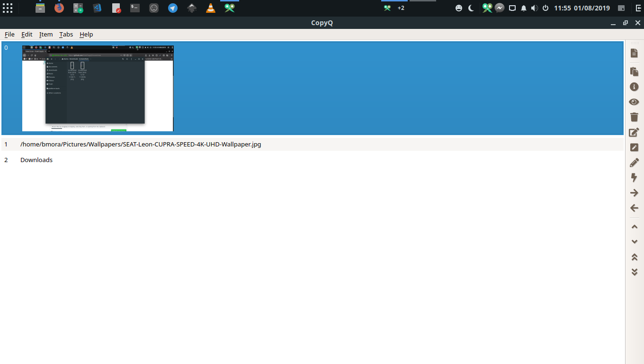Viewport: 644px width, 364px height.
Task: Open the Tabs menu
Action: pyautogui.click(x=66, y=34)
